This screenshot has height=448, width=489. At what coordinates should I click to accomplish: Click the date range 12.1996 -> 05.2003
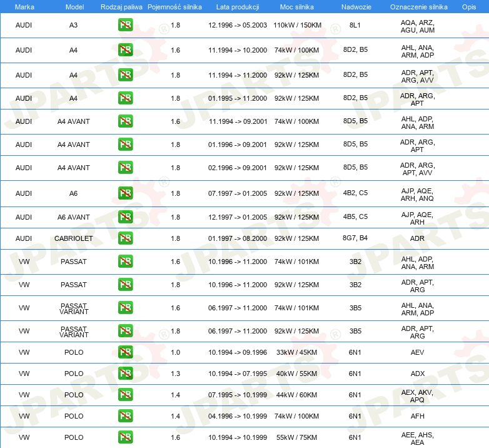[238, 25]
